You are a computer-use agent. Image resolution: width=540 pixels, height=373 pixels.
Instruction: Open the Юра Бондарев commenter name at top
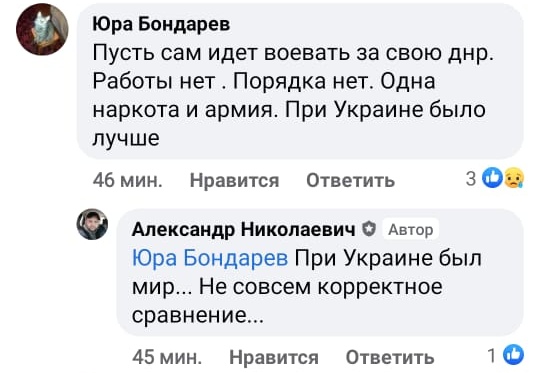[x=161, y=24]
